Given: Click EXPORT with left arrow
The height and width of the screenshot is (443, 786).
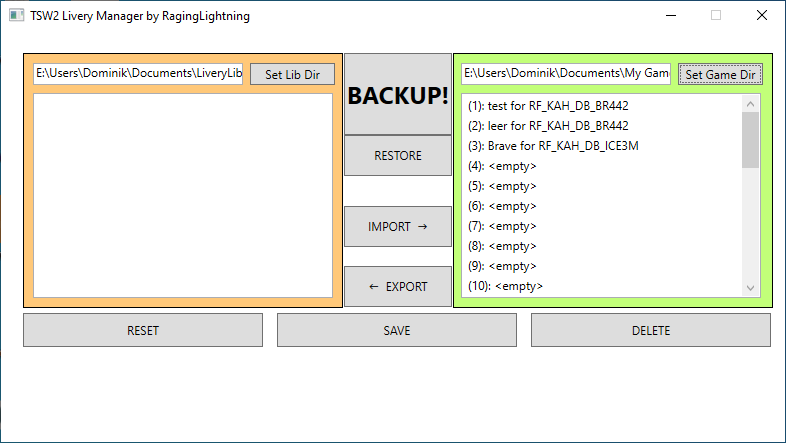Looking at the screenshot, I should 398,287.
